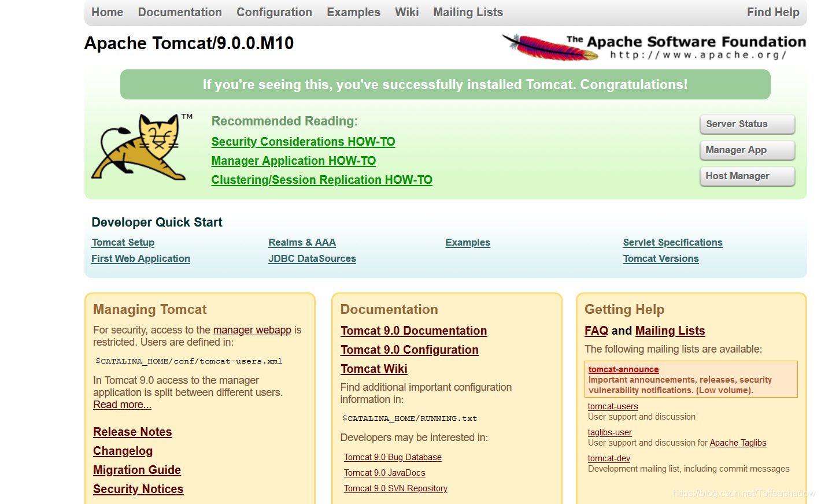Click Find Help in the top bar
The image size is (821, 504).
[x=773, y=12]
